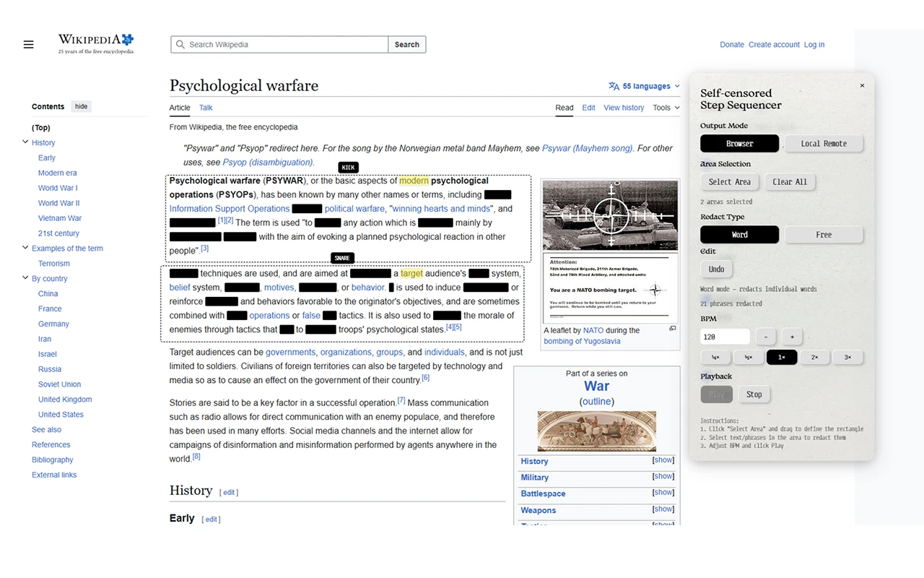This screenshot has width=924, height=578.
Task: Open the War series fresco image
Action: (596, 431)
